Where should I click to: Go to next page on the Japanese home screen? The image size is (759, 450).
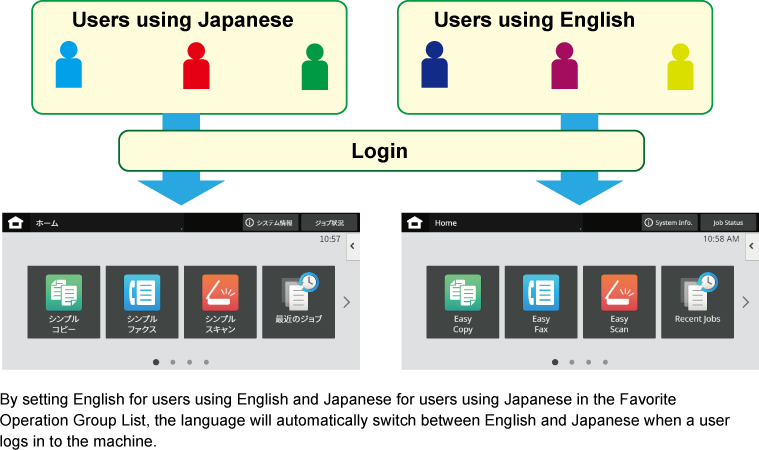pos(346,302)
